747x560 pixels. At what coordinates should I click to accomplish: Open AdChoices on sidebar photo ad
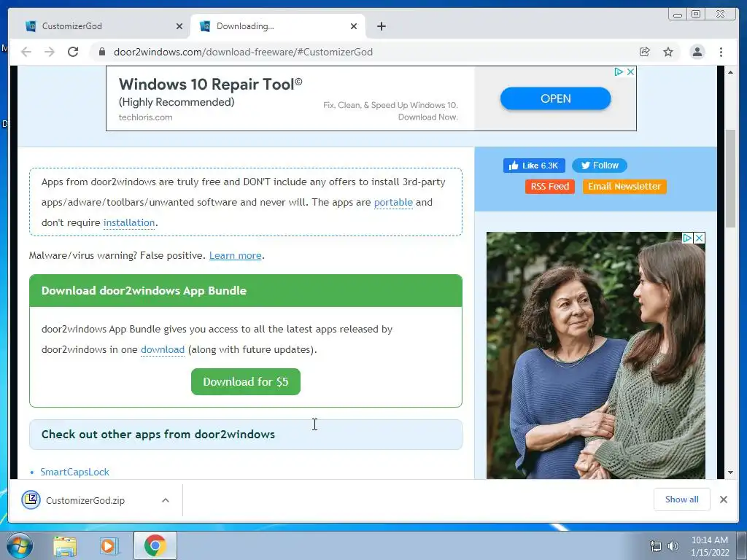[687, 238]
